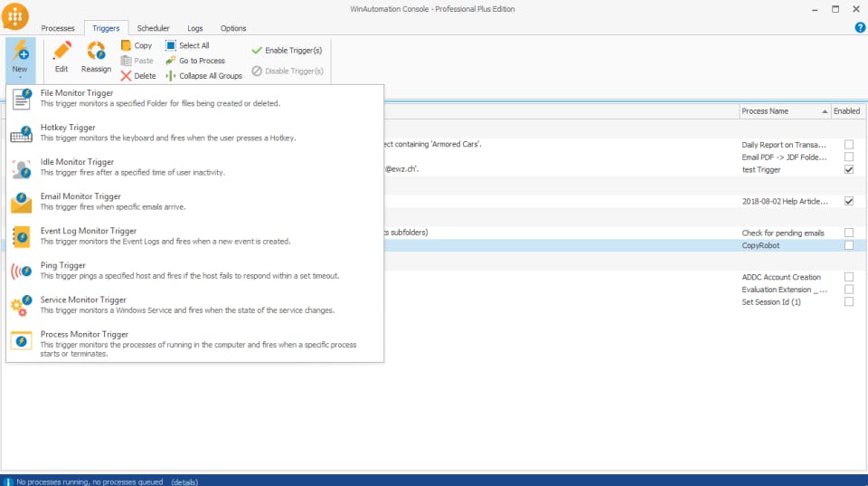
Task: Select the 'CopyRobot' process name cell
Action: [x=760, y=245]
